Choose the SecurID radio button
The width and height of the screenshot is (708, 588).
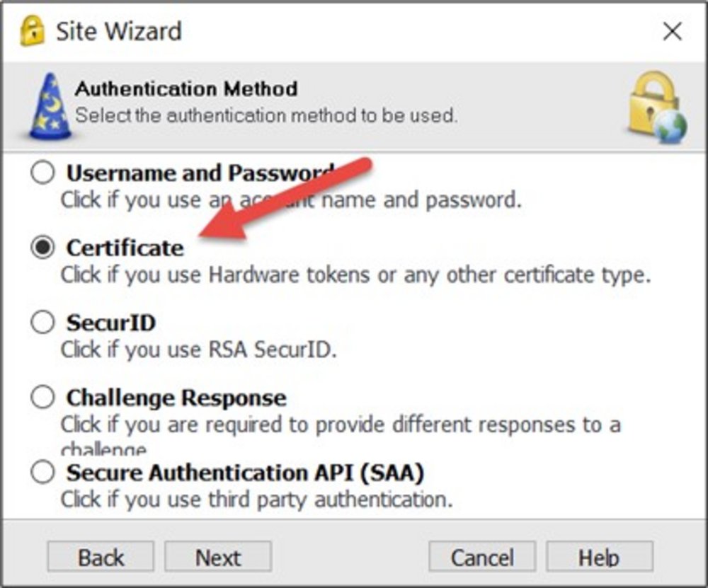[x=42, y=323]
